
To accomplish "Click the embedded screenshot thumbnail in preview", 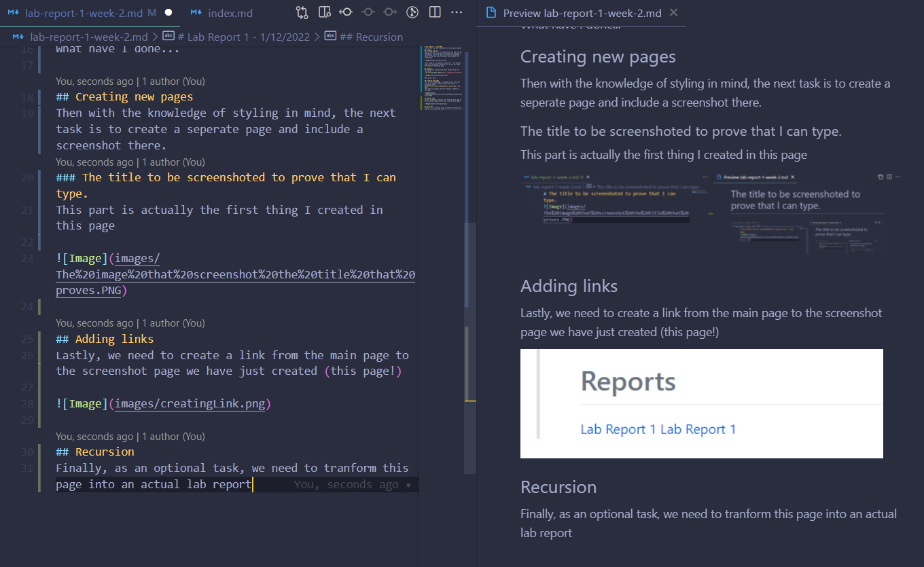I will point(711,213).
